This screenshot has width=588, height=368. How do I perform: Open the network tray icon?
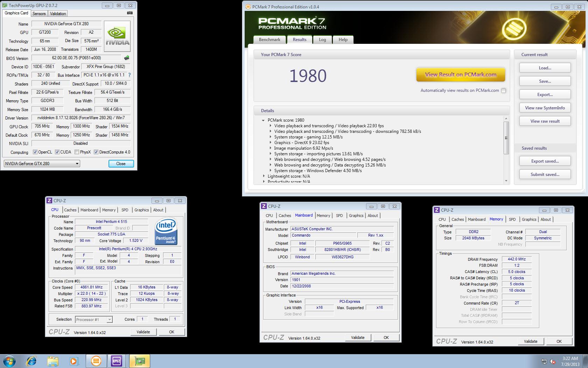pos(544,361)
